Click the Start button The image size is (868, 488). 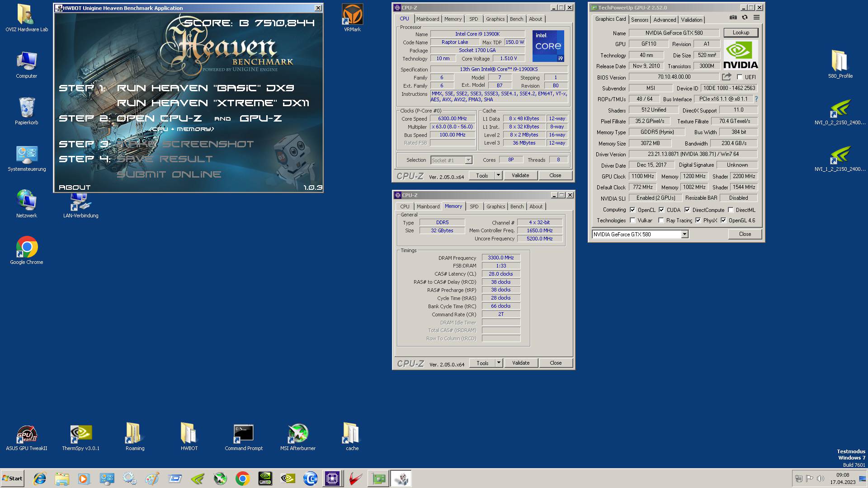(x=12, y=479)
